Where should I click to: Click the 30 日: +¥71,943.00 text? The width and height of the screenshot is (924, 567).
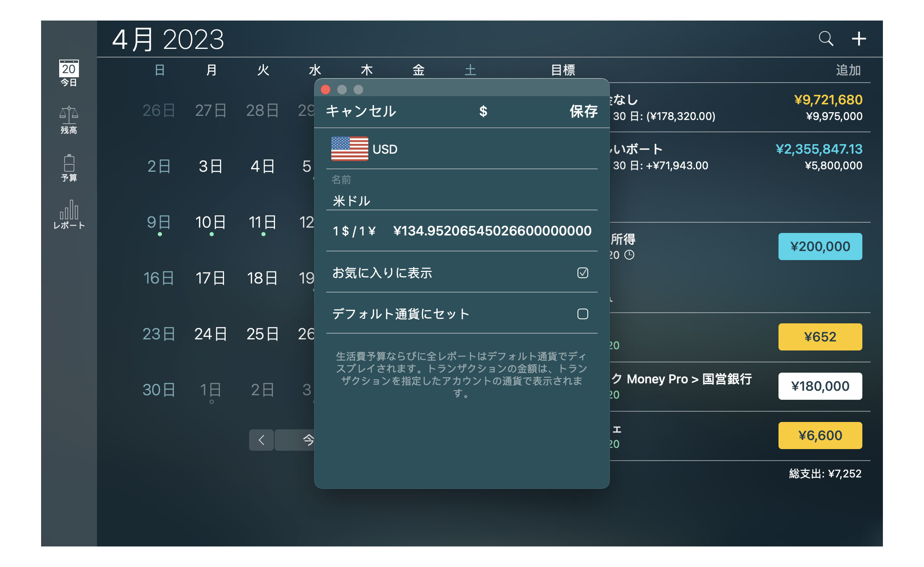click(x=661, y=166)
